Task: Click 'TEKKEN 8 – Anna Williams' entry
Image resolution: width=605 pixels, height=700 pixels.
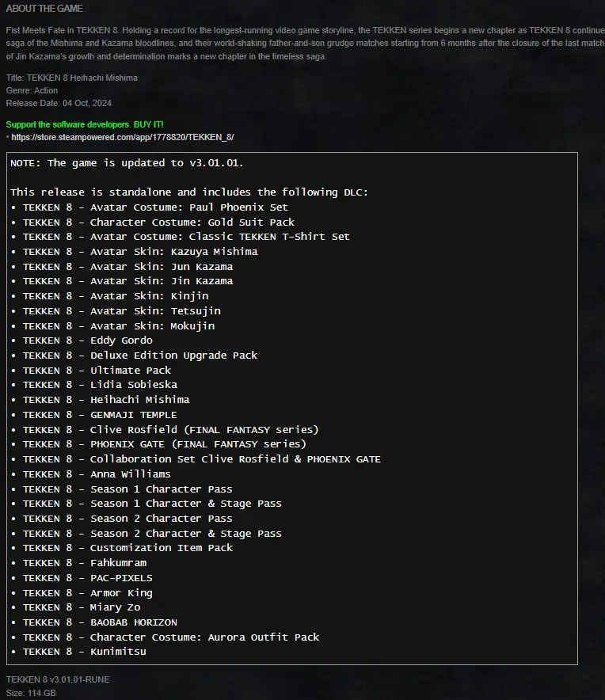Action: tap(97, 474)
